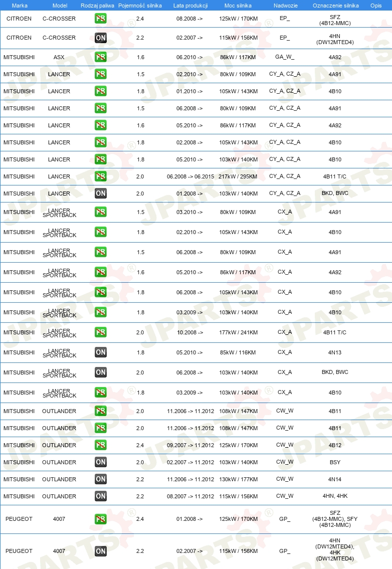Click diesel ON icon in Citroen C-Crosser 2.2 row
Viewport: 392px width, 569px height.
(x=101, y=38)
